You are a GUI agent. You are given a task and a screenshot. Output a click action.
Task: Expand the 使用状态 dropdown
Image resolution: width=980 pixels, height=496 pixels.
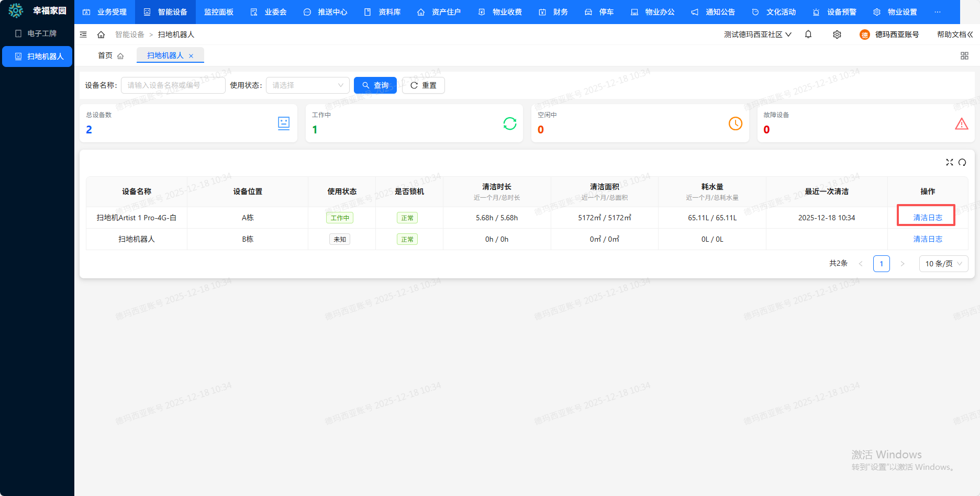(x=307, y=85)
